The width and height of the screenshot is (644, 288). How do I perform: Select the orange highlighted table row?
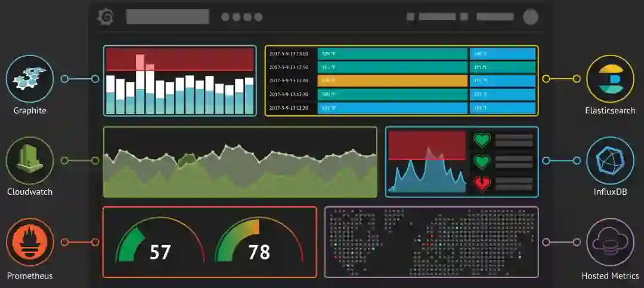tap(402, 81)
